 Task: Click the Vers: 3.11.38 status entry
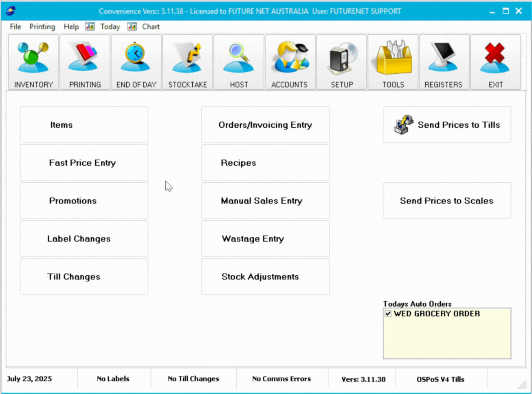(x=363, y=379)
